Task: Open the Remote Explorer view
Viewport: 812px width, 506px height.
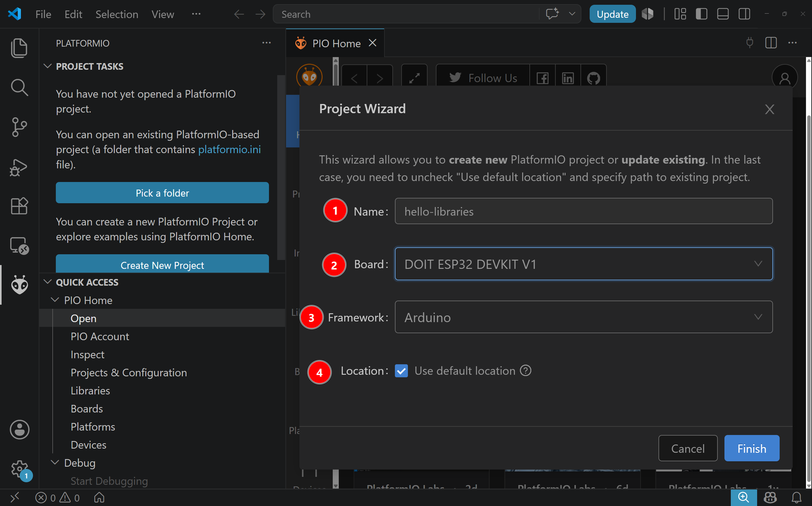Action: (x=19, y=246)
